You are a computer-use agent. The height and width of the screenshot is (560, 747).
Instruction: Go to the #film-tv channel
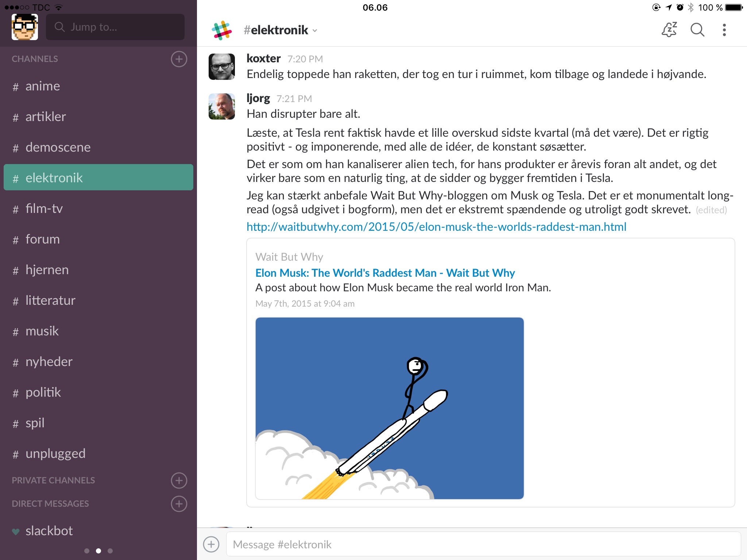[x=98, y=209]
